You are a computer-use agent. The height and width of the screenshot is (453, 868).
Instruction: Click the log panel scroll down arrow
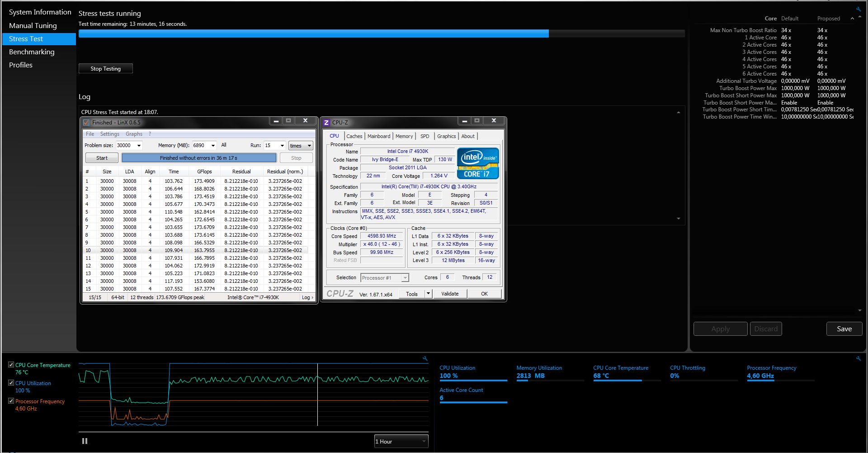(678, 219)
